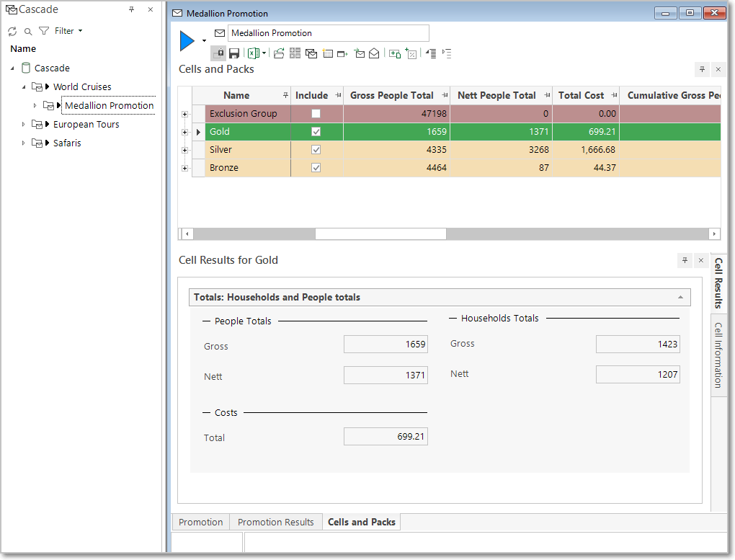Screen dimensions: 735x560
Task: Click the add percentage cell icon
Action: [x=411, y=53]
